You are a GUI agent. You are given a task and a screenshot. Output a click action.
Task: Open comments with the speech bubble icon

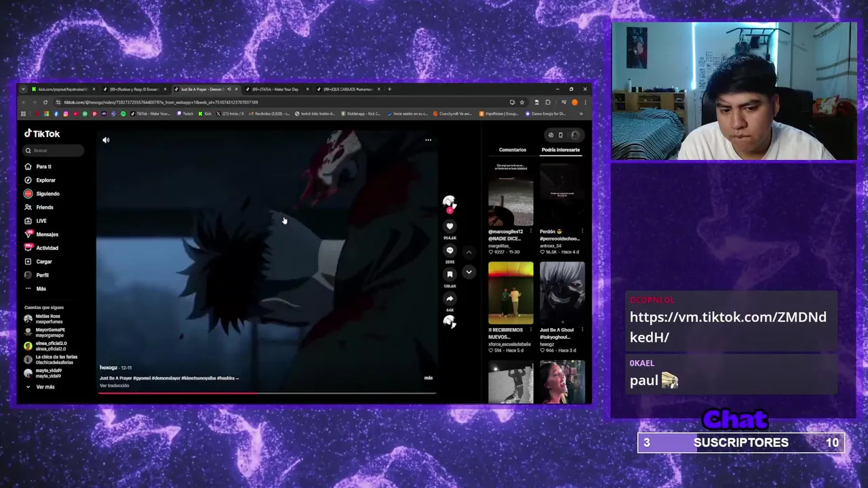click(450, 251)
